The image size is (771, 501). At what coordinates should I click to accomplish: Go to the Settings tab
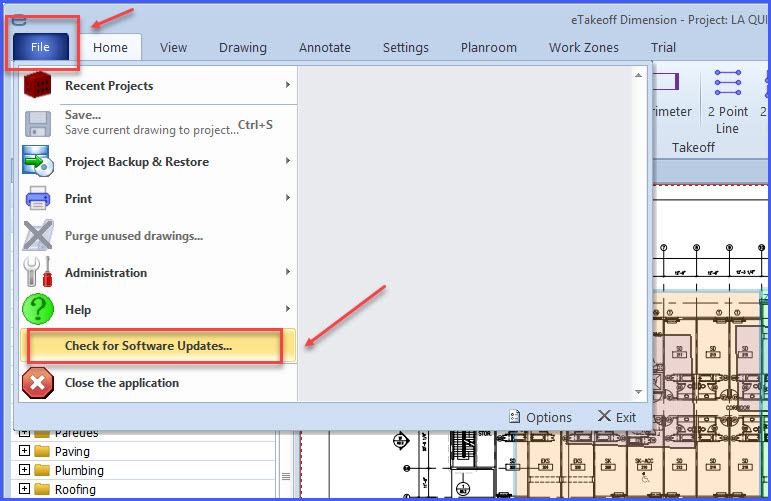point(406,47)
